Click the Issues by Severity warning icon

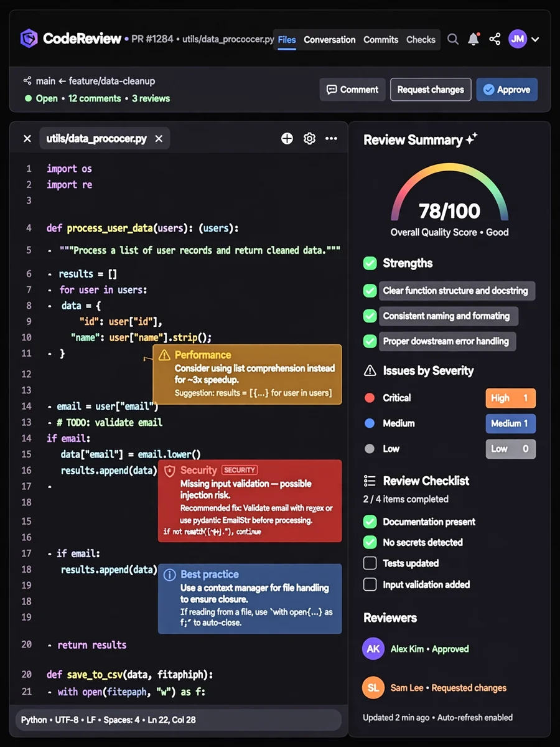[370, 371]
